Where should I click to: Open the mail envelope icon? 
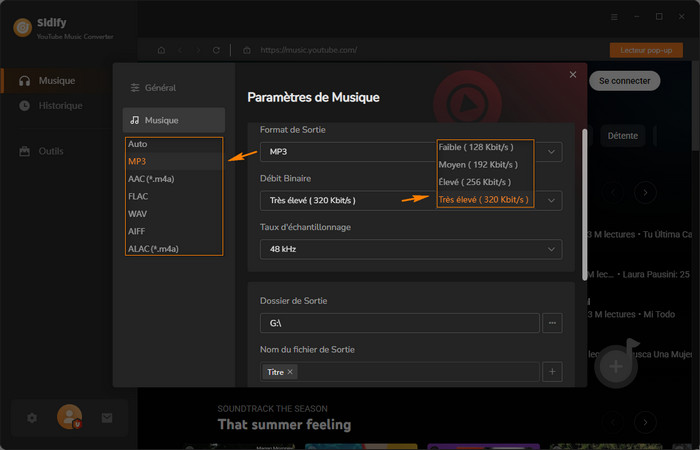pos(107,417)
